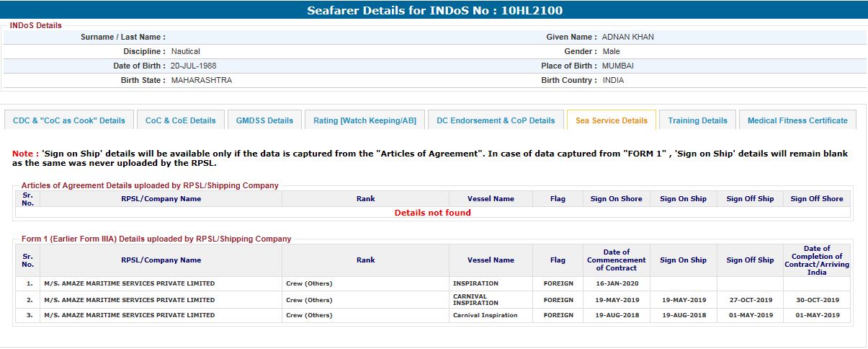868x349 pixels.
Task: Open the GMDSS Details tab
Action: [264, 120]
